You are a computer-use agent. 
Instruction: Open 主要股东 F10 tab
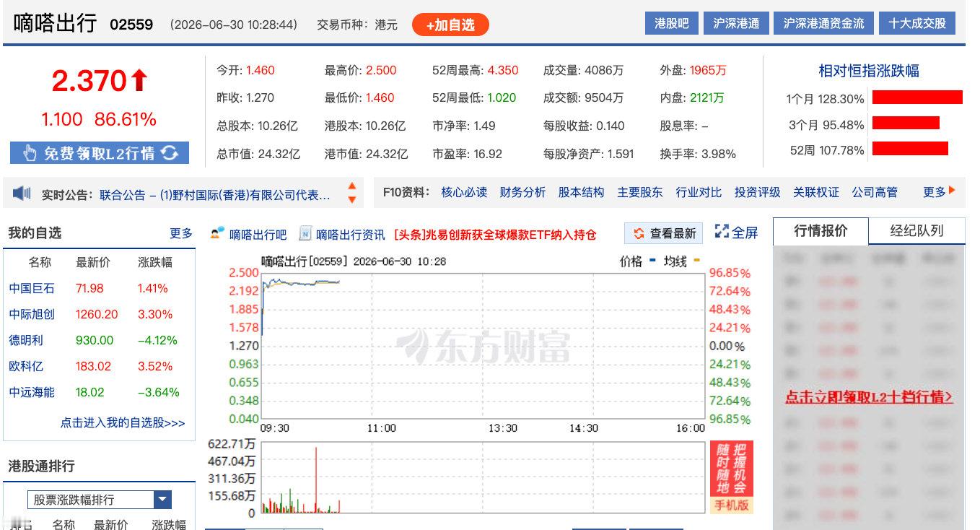click(x=639, y=192)
